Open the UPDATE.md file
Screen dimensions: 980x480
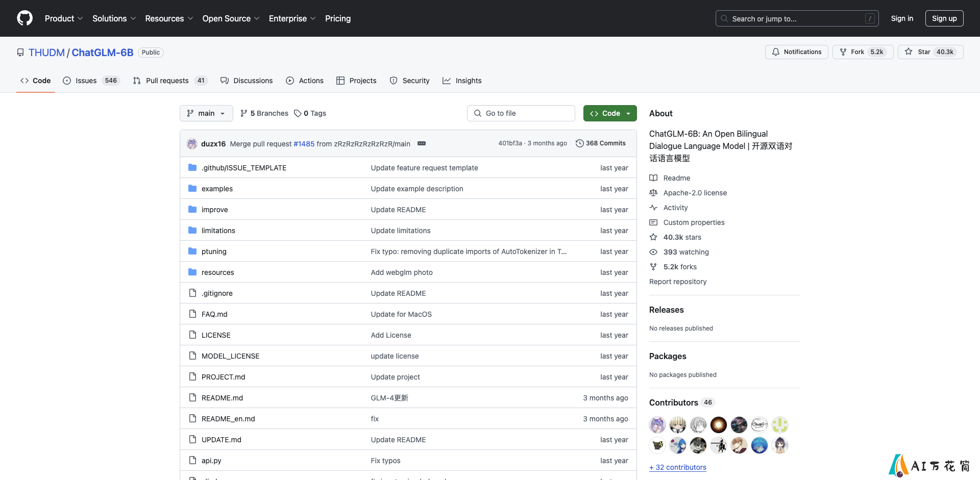coord(222,440)
